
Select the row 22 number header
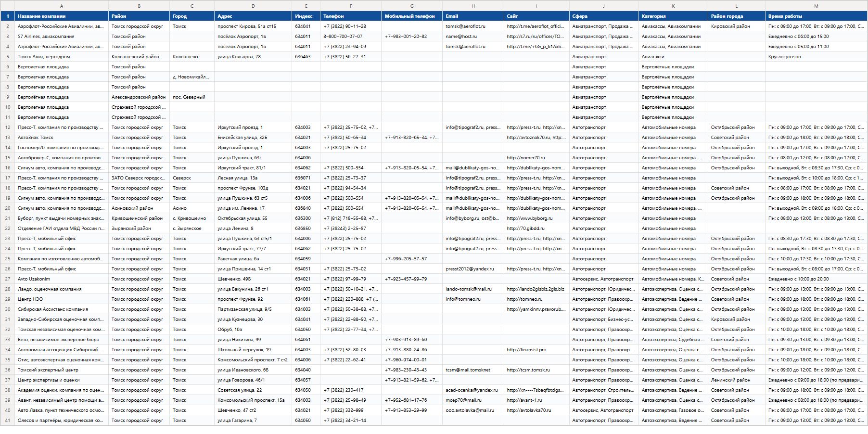7,229
